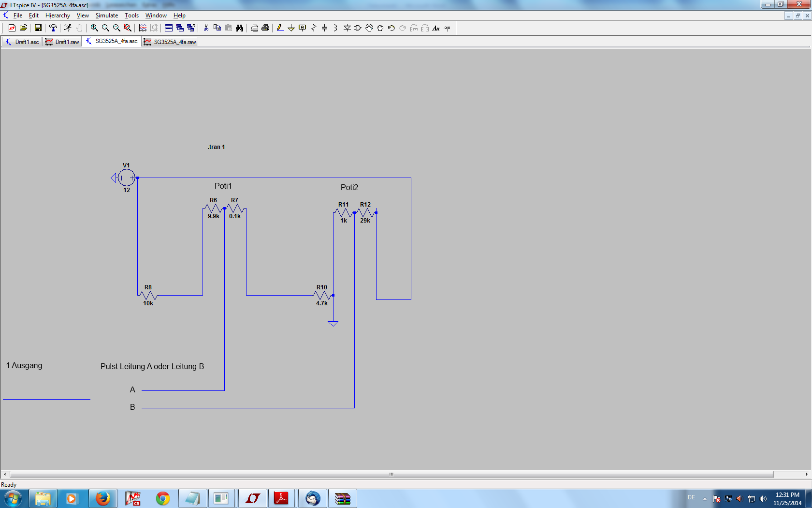This screenshot has width=812, height=508.
Task: Select the Resistor placement tool
Action: click(314, 28)
